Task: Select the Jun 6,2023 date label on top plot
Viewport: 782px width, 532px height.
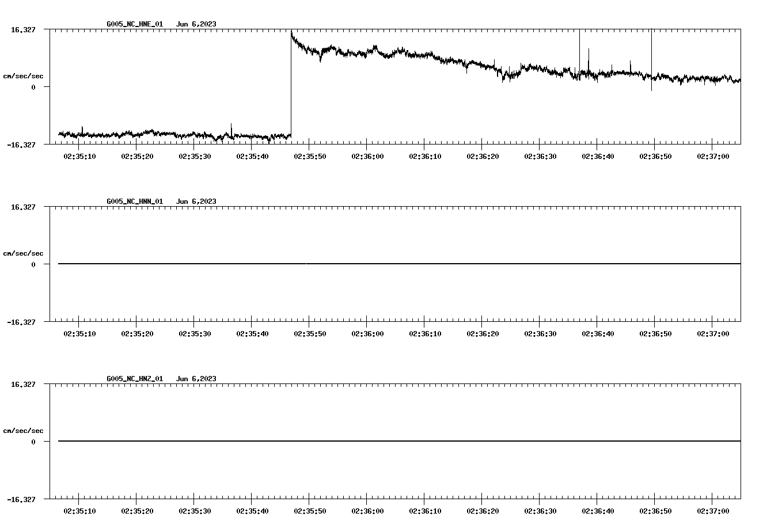Action: (x=196, y=24)
